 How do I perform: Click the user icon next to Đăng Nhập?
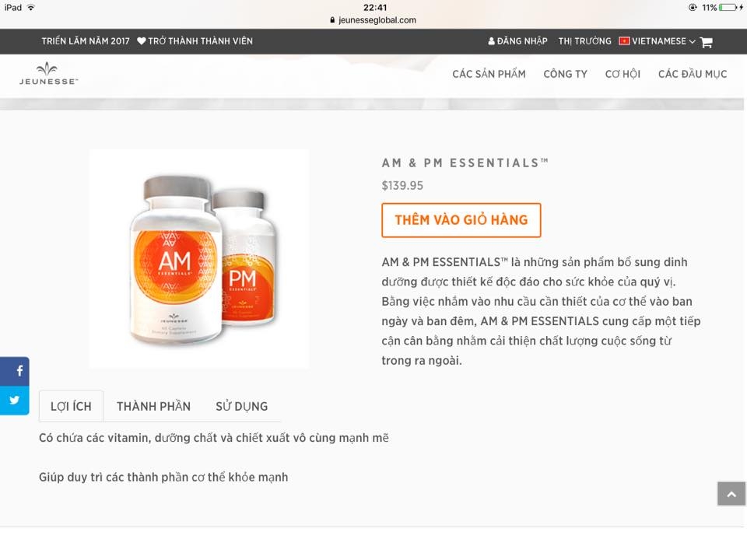coord(492,41)
